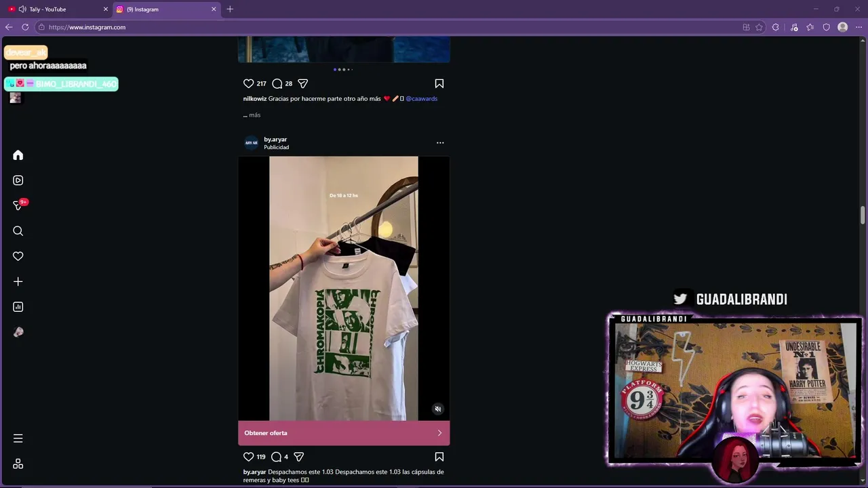Close the Taily YouTube tab
868x488 pixels.
tap(105, 9)
